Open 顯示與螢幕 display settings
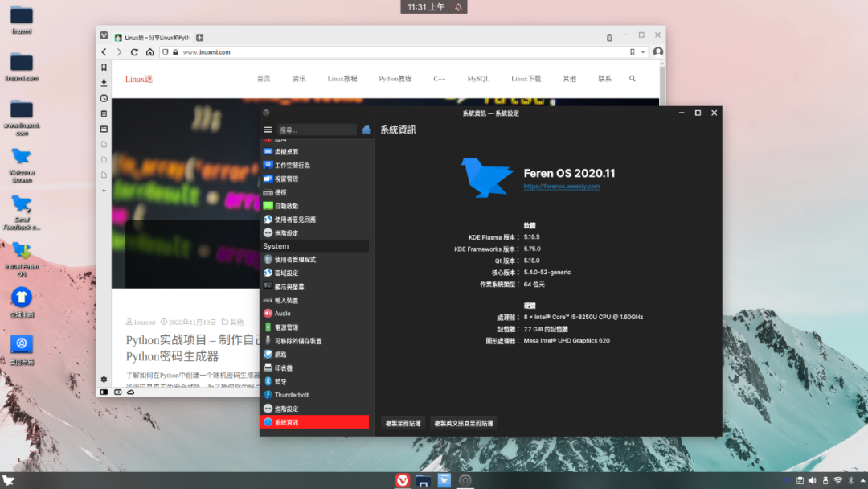868x489 pixels. (x=314, y=286)
